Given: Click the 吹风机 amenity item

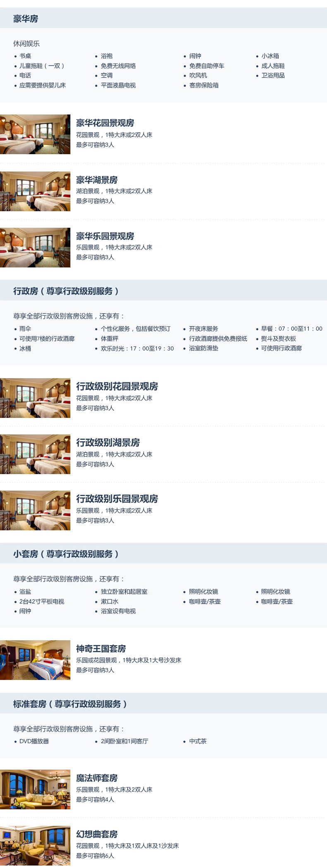Looking at the screenshot, I should tap(198, 75).
